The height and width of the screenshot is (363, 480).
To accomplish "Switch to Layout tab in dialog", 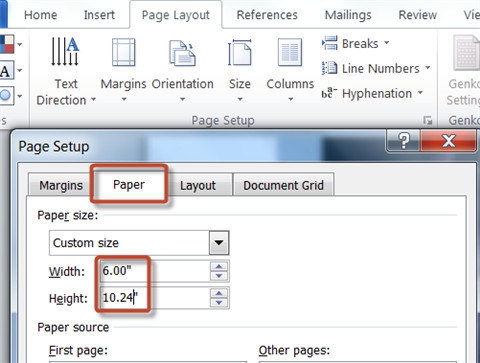I will tap(198, 185).
